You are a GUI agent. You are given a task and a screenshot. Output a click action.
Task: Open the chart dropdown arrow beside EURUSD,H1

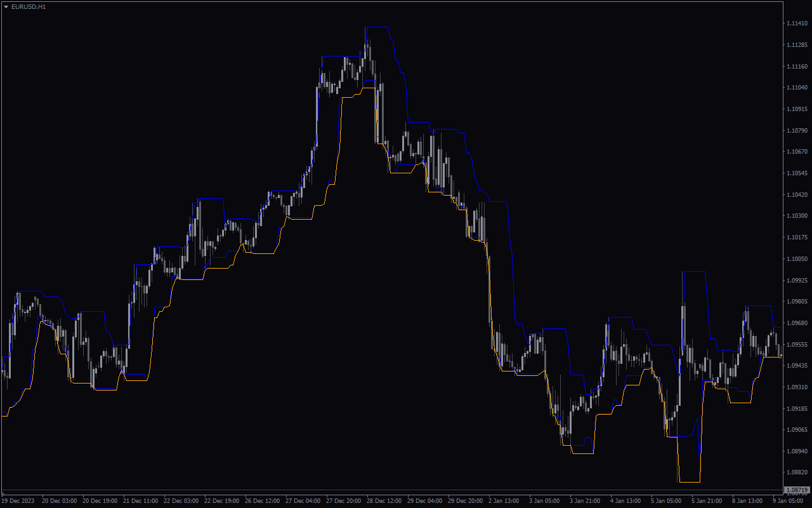click(x=6, y=6)
